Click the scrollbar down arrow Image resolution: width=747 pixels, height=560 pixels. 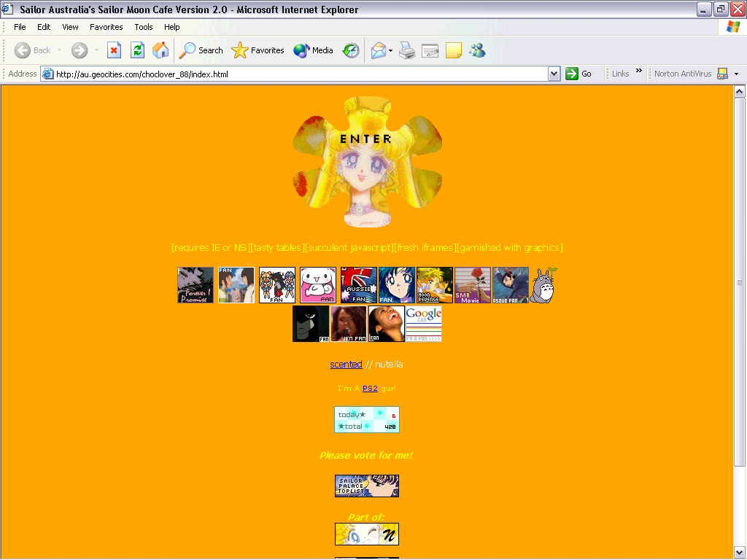(x=739, y=553)
